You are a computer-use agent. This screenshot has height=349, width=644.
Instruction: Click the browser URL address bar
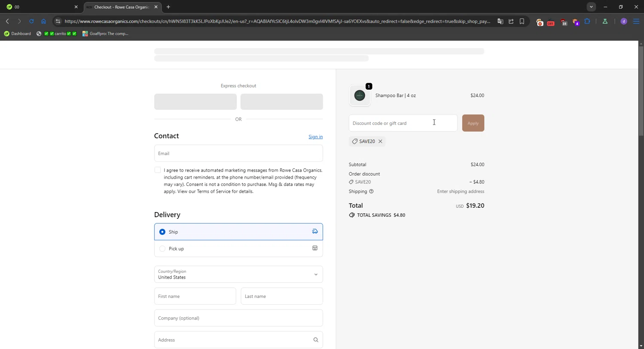[x=277, y=21]
